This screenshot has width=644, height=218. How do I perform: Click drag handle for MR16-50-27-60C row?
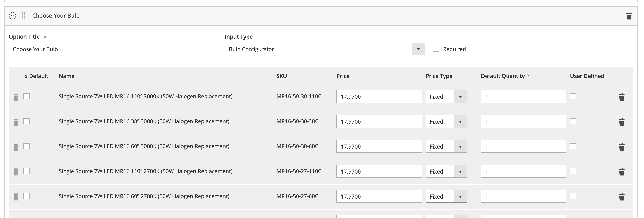click(16, 197)
